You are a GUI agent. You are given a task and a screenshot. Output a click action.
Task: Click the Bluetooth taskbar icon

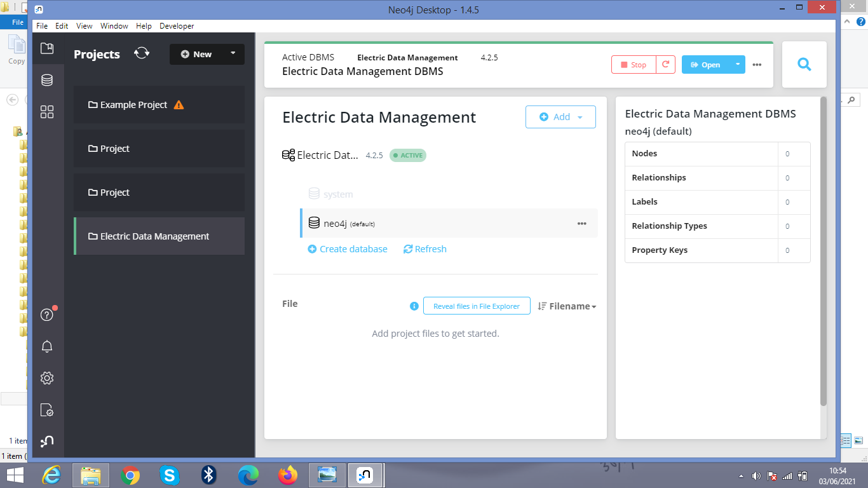(x=208, y=475)
